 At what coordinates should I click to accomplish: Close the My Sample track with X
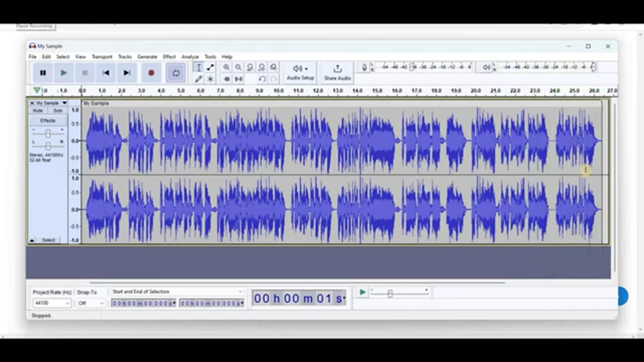click(x=32, y=103)
